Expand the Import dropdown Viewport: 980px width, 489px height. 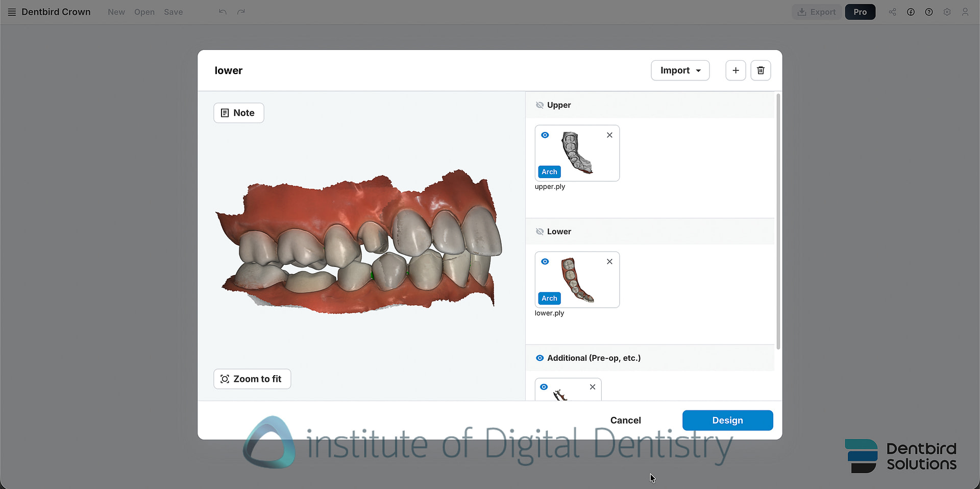pos(680,70)
